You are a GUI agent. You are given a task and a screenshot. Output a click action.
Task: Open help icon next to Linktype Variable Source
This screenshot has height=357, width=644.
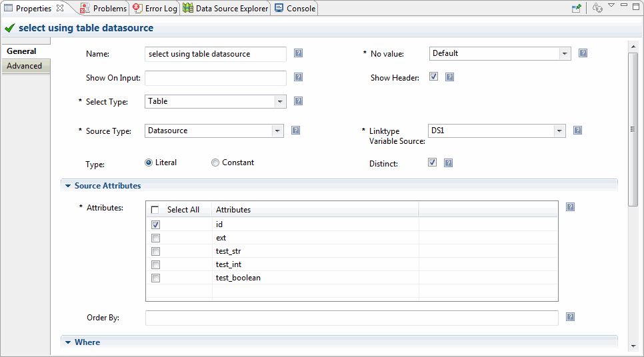tap(577, 130)
